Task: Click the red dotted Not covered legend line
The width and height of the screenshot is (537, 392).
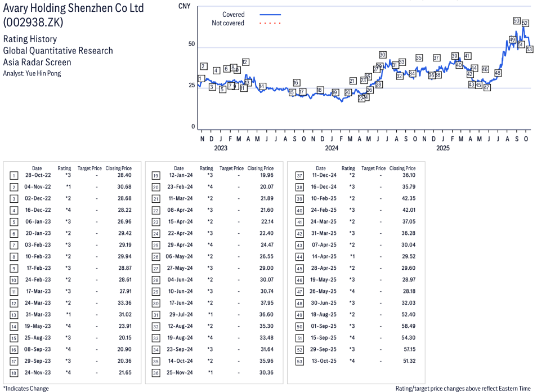Action: [x=270, y=23]
